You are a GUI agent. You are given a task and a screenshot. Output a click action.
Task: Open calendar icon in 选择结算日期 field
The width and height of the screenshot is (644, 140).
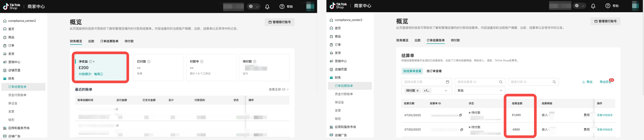point(447,82)
